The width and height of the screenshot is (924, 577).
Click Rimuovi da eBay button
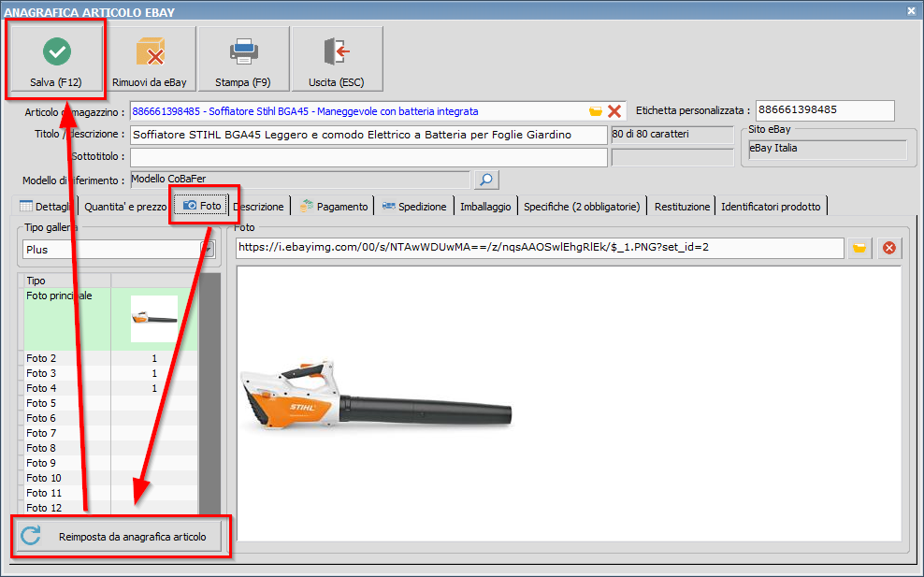(x=150, y=59)
